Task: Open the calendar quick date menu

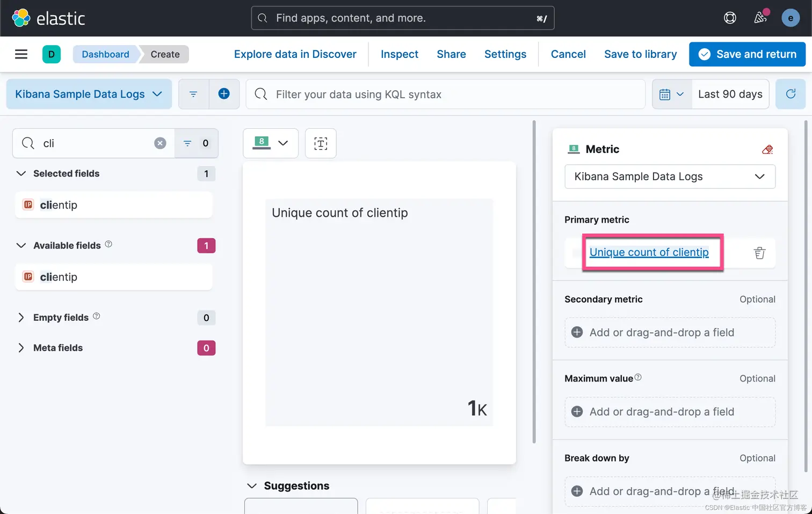Action: pyautogui.click(x=671, y=94)
